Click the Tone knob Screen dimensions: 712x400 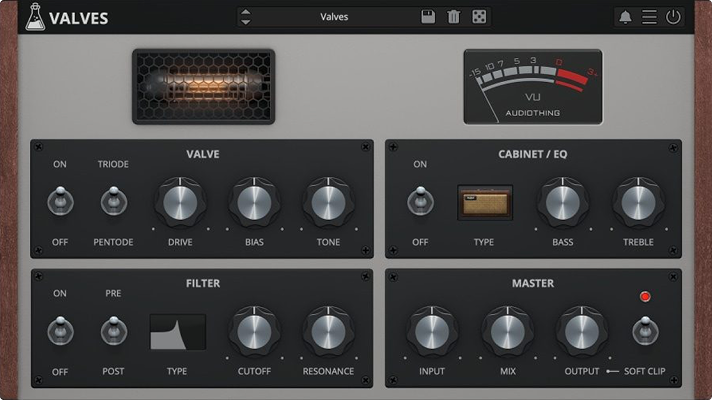click(x=328, y=202)
